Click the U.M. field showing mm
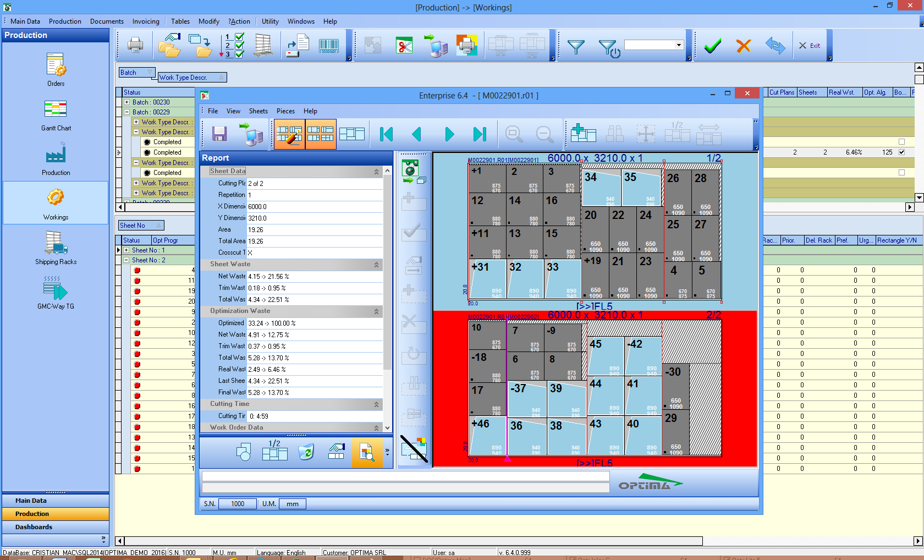Image resolution: width=924 pixels, height=560 pixels. [293, 504]
